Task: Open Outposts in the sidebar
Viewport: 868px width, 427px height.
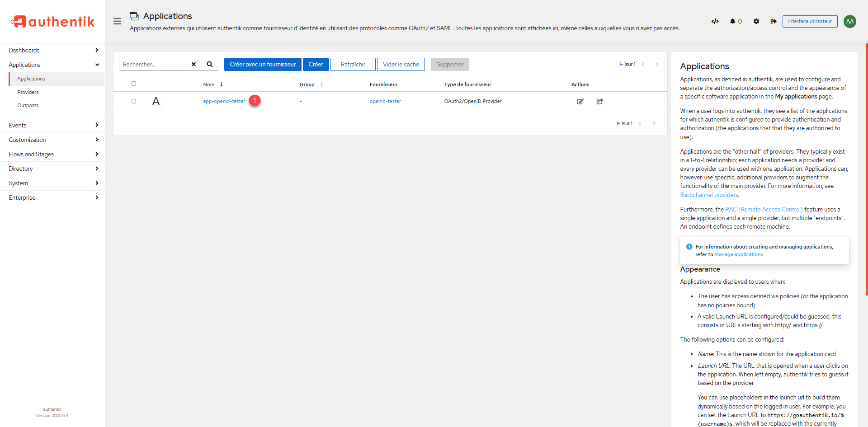Action: (28, 105)
